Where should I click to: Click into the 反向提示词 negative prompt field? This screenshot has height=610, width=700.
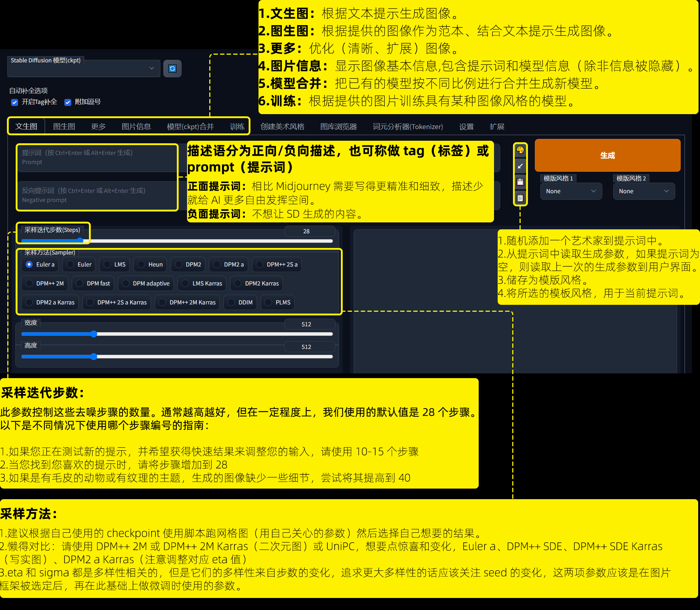tap(97, 195)
